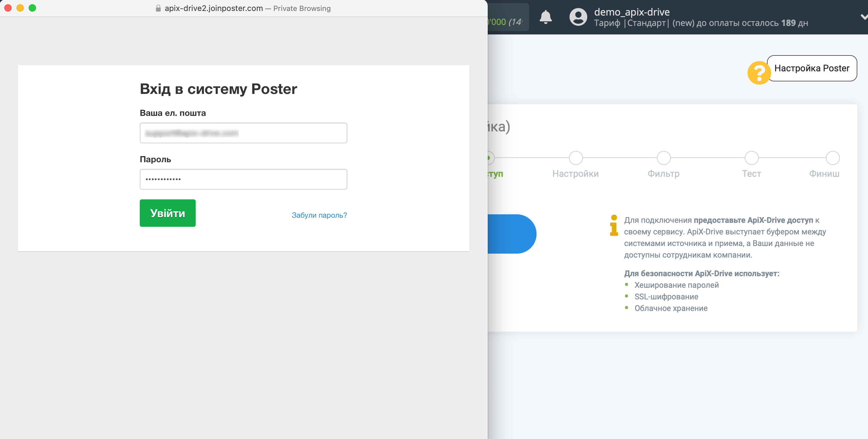
Task: Open the Настройка Poster help button
Action: pos(812,68)
